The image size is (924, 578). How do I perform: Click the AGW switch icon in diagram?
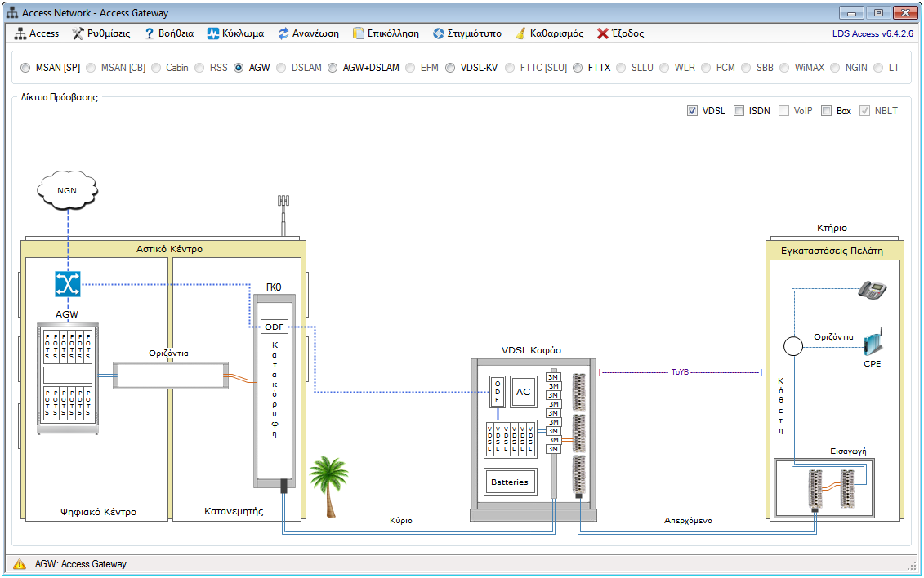tap(67, 284)
